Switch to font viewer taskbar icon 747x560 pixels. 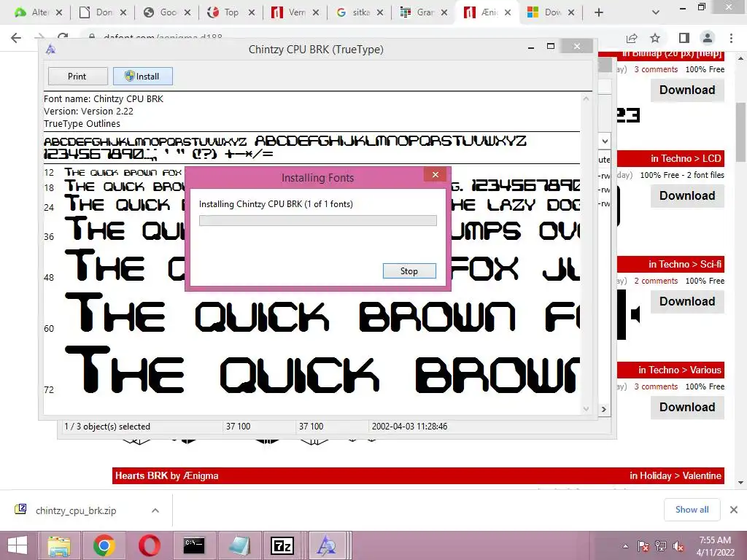click(x=327, y=545)
